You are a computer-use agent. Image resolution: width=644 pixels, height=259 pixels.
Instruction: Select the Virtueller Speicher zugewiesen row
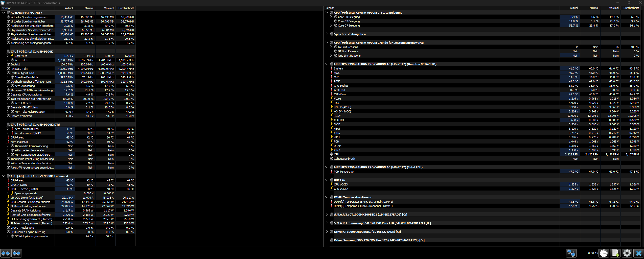(68, 17)
